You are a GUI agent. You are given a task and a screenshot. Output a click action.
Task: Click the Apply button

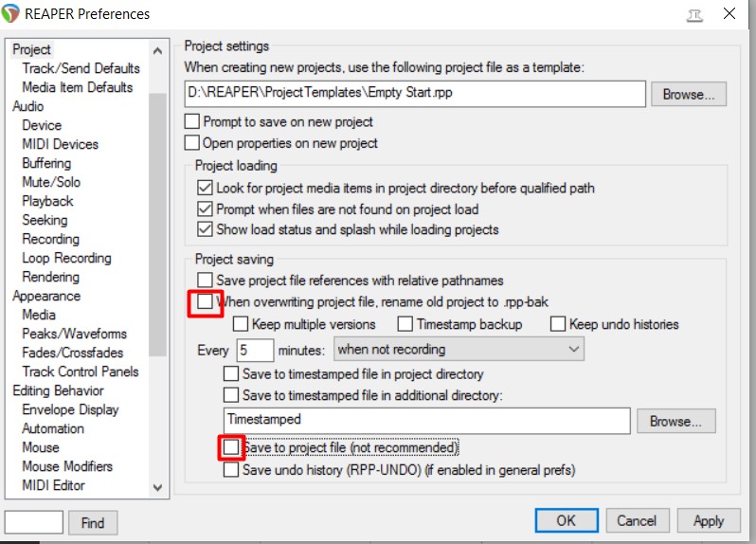click(709, 520)
